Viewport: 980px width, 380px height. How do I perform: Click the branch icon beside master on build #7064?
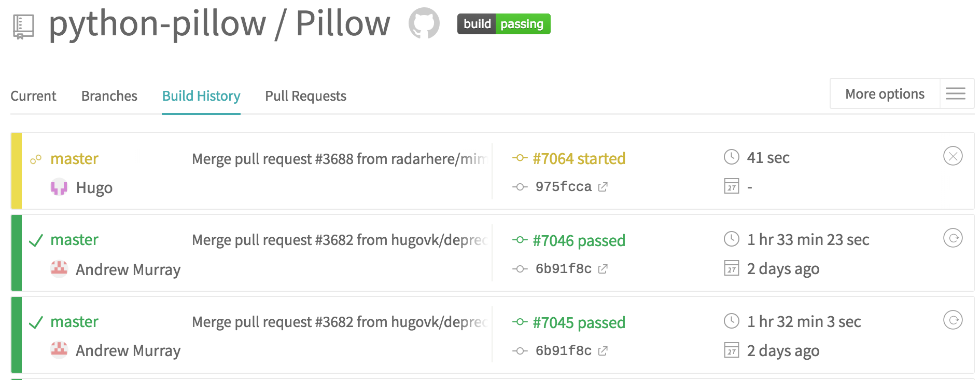coord(35,159)
